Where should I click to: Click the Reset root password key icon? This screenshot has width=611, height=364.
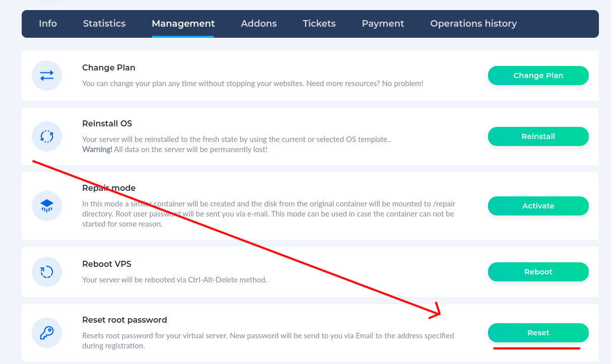[x=47, y=333]
